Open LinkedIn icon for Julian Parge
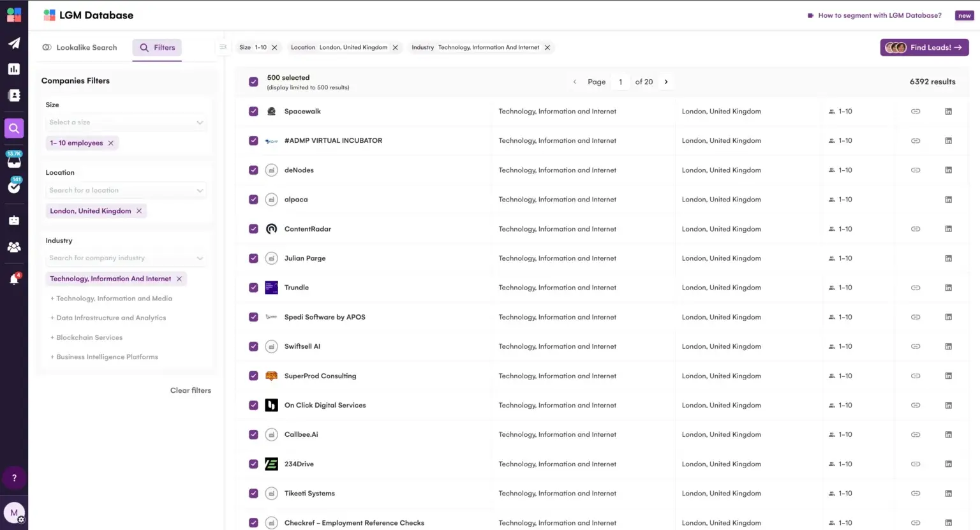Image resolution: width=980 pixels, height=530 pixels. 948,258
